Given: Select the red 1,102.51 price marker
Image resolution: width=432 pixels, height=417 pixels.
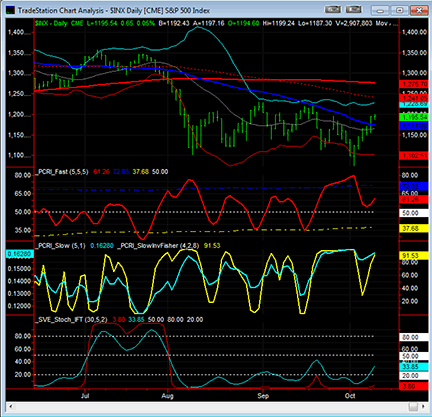Looking at the screenshot, I should point(414,156).
